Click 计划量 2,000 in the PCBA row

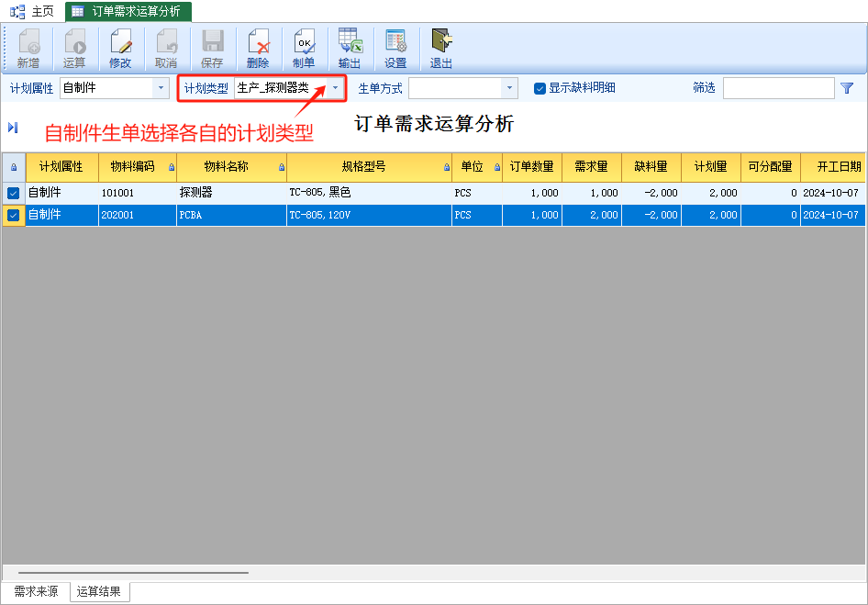[711, 215]
